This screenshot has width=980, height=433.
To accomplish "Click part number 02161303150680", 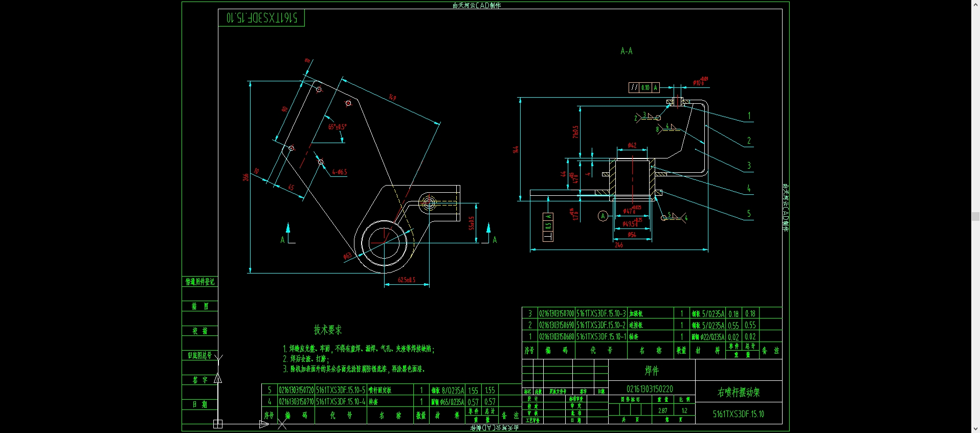I will tap(556, 337).
